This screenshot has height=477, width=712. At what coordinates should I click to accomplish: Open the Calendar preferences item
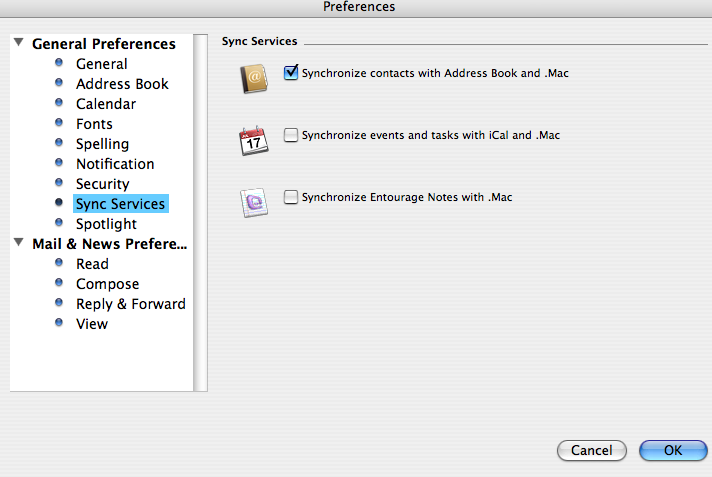(x=106, y=104)
